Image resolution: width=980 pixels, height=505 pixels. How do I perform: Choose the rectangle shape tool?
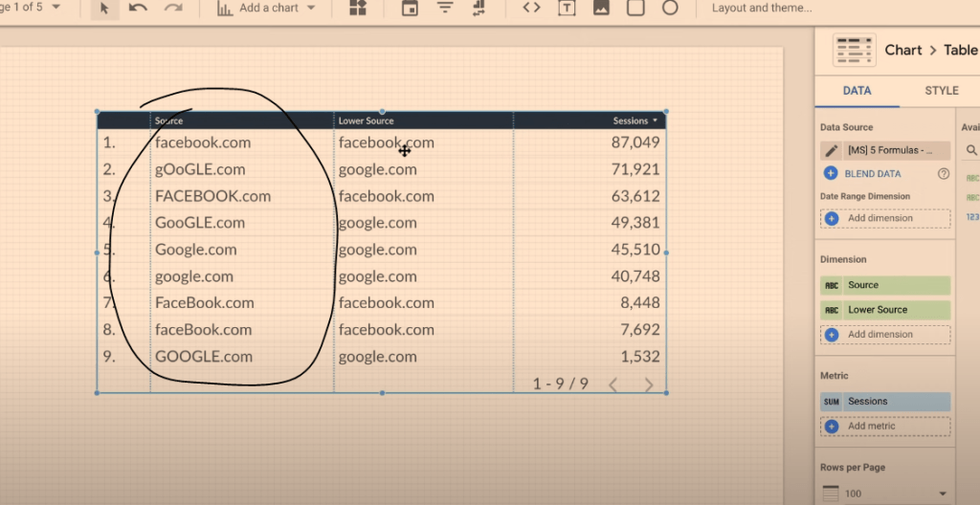pos(635,8)
